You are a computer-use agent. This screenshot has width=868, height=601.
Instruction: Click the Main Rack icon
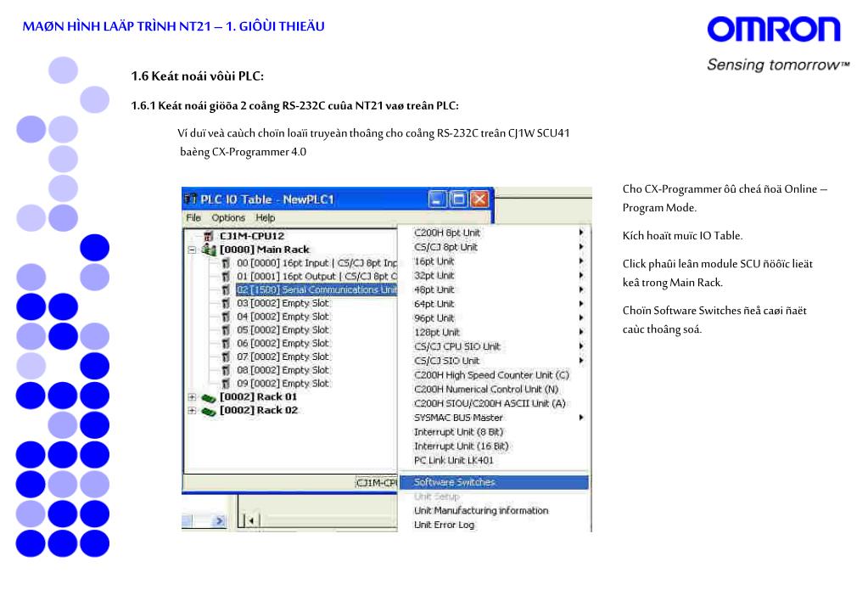pos(209,250)
